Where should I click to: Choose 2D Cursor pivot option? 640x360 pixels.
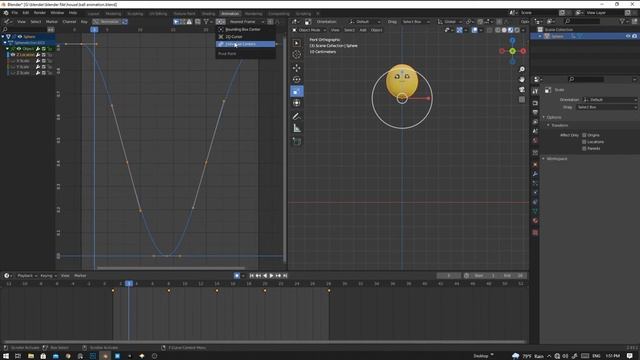click(245, 37)
